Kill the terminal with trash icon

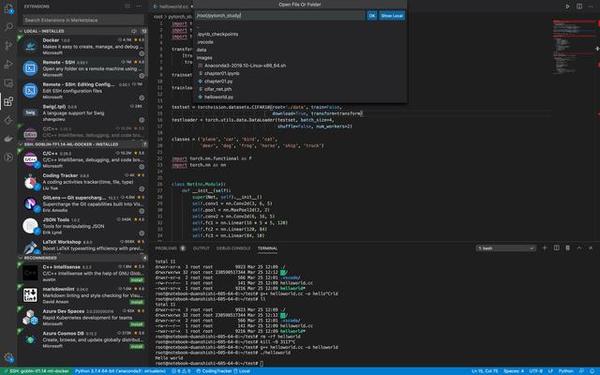[x=568, y=248]
